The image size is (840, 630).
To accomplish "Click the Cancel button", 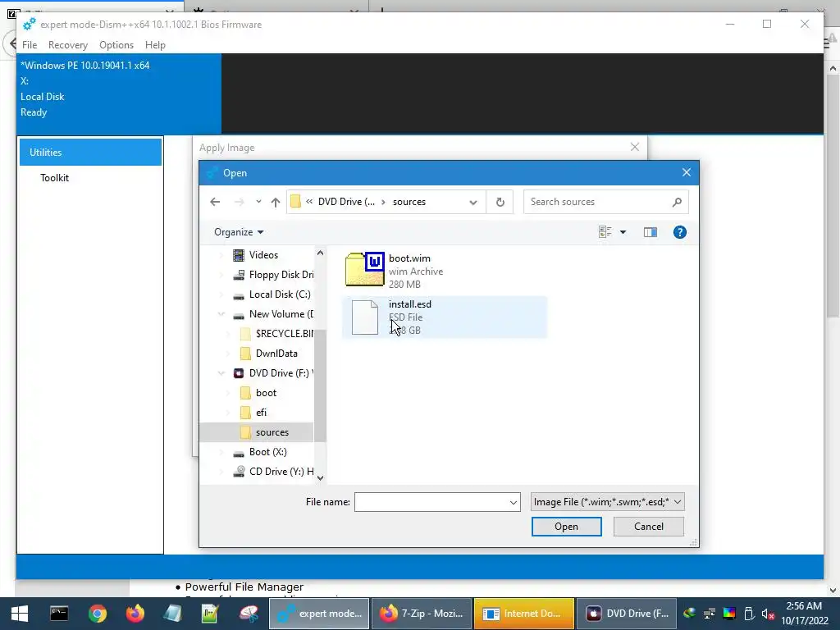I will tap(649, 527).
